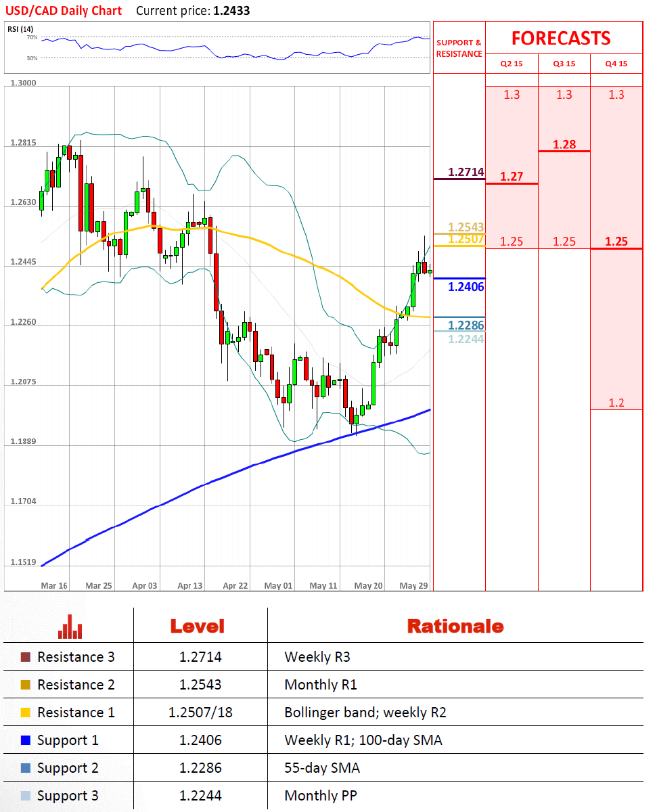Viewport: 655px width, 812px height.
Task: Click the 1.25 value in Q3 15 column
Action: pyautogui.click(x=564, y=242)
